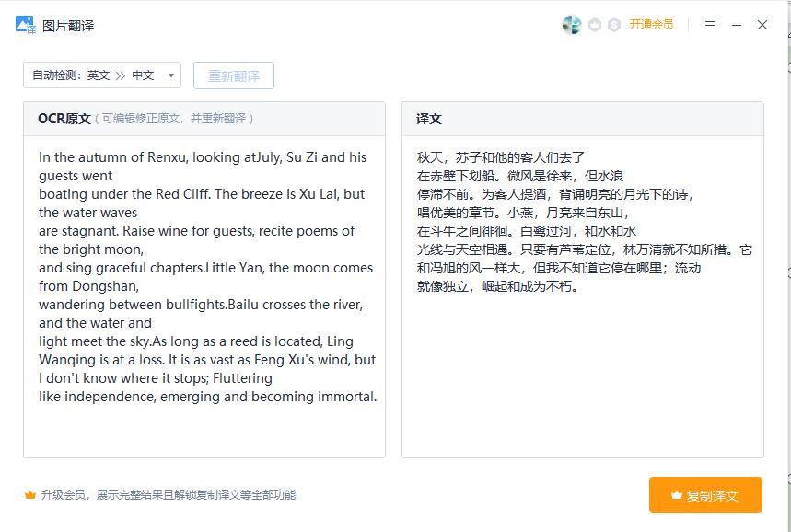Viewport: 791px width, 532px height.
Task: Click the language dropdown arrow
Action: (170, 75)
